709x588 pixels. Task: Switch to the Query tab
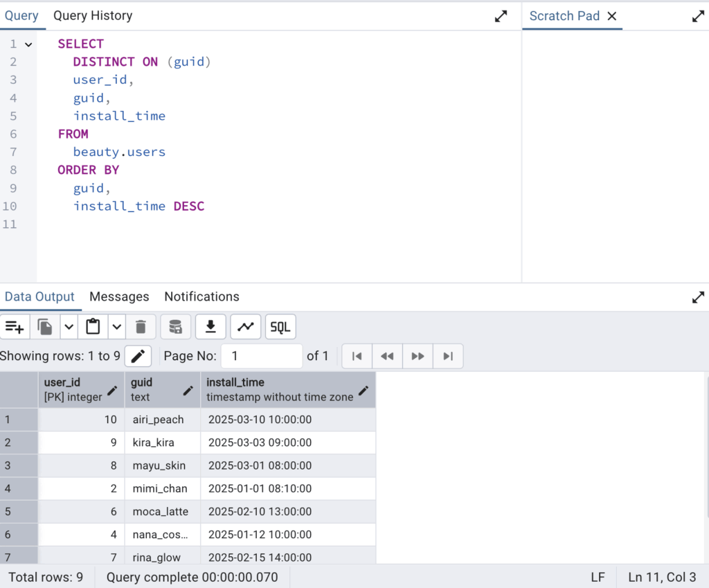21,16
